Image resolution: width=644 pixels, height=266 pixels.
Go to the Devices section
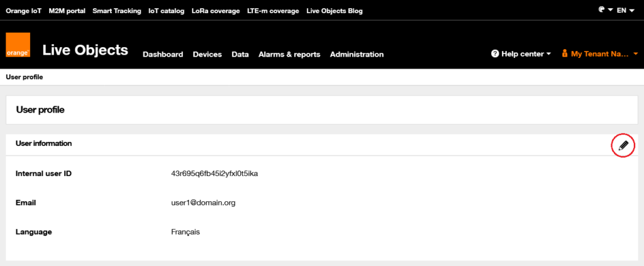208,54
